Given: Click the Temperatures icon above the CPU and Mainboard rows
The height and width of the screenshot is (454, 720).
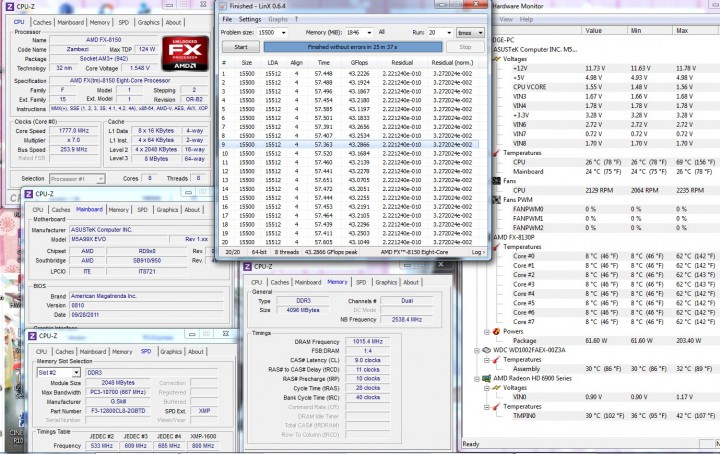Looking at the screenshot, I should click(x=496, y=153).
